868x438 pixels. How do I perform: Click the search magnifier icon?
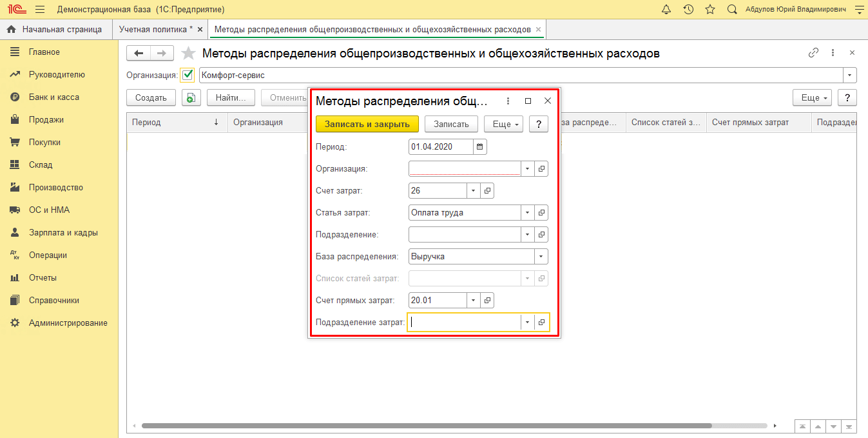(732, 10)
